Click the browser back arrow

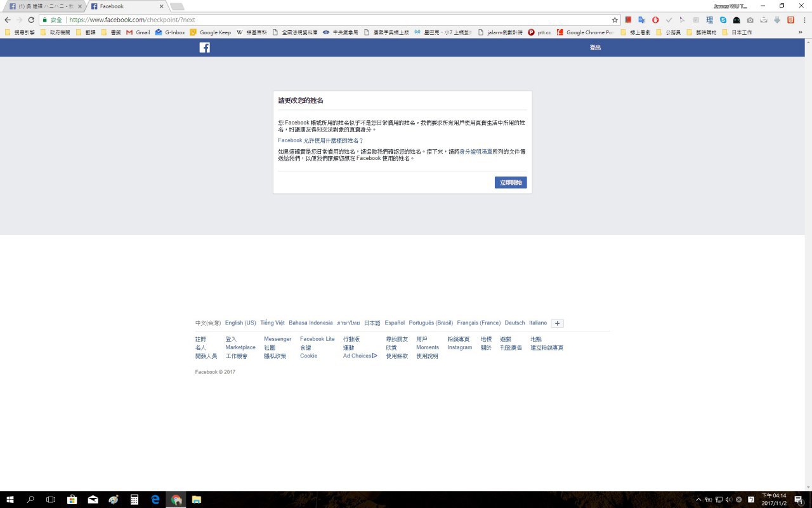tap(8, 20)
